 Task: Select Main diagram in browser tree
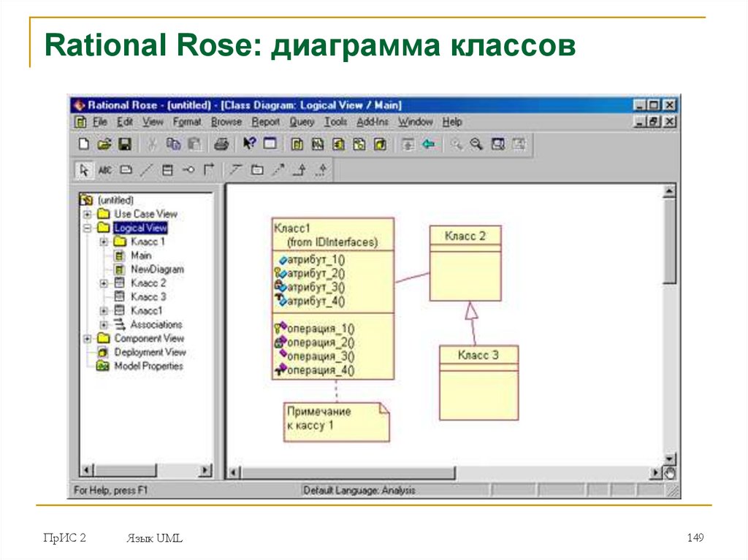click(x=141, y=256)
